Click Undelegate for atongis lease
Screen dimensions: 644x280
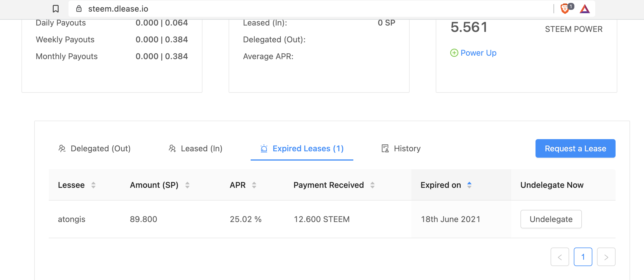pyautogui.click(x=551, y=219)
